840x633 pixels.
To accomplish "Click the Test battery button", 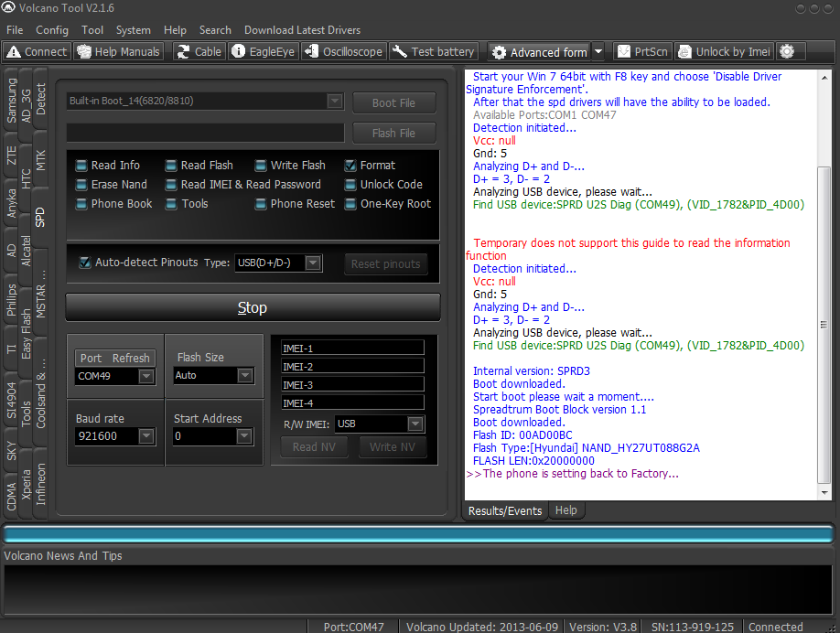I will [x=434, y=52].
